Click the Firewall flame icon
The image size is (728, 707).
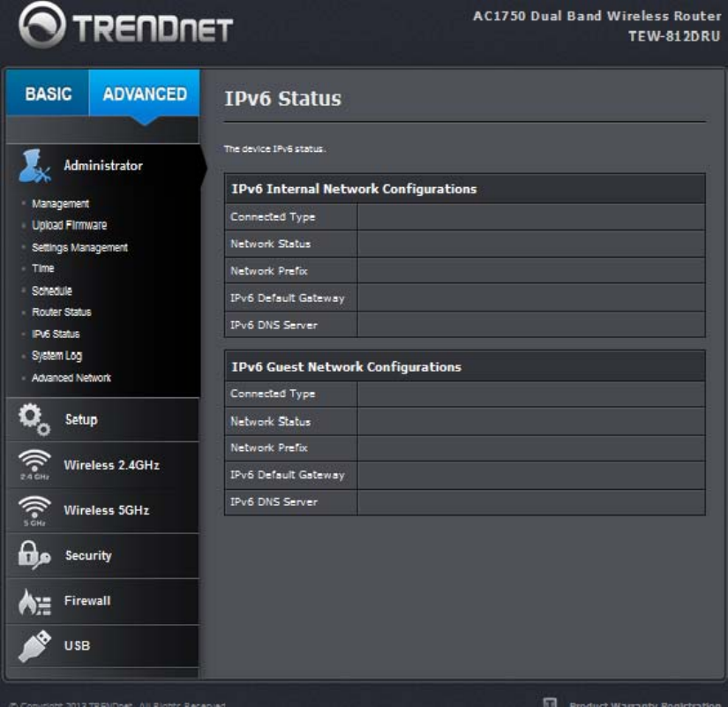[34, 602]
